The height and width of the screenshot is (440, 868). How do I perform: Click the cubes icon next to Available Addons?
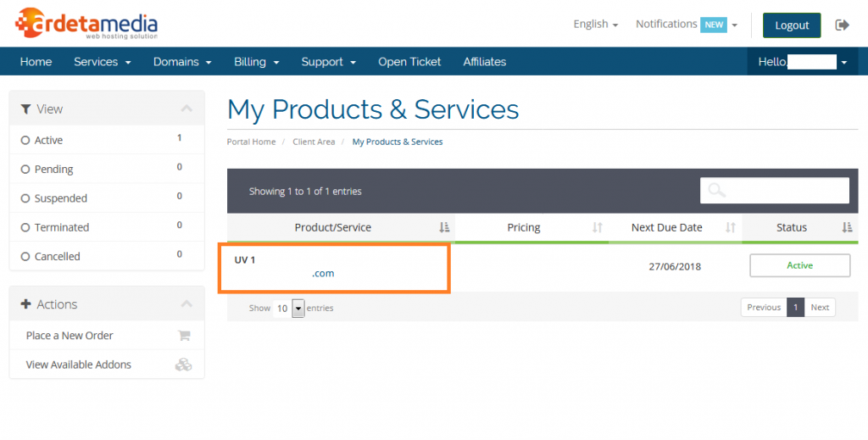(183, 365)
